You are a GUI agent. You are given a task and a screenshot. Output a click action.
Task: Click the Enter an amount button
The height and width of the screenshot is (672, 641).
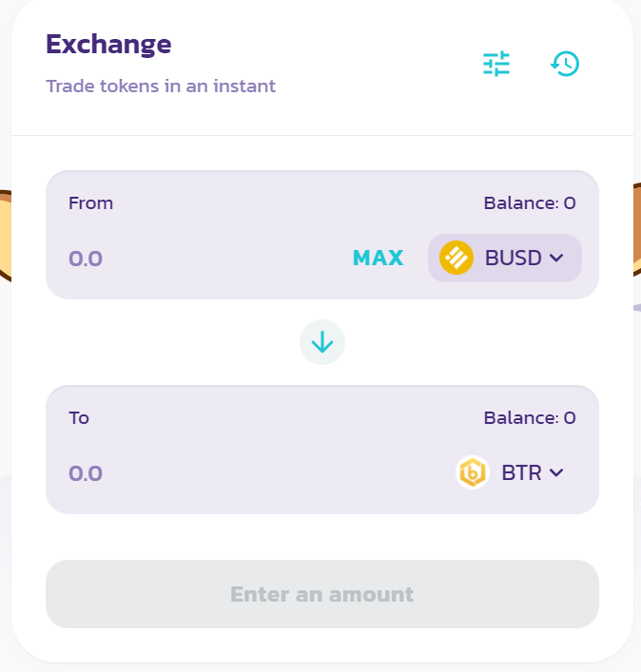click(x=322, y=594)
